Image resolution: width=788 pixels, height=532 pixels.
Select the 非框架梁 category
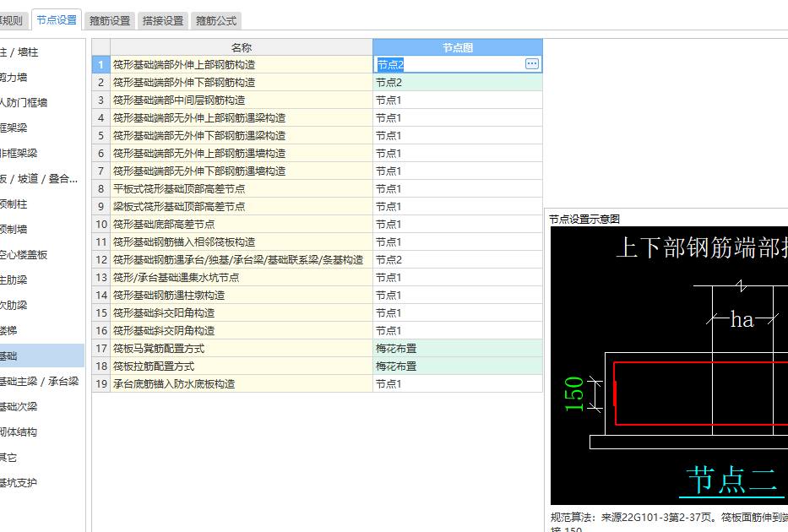point(41,153)
